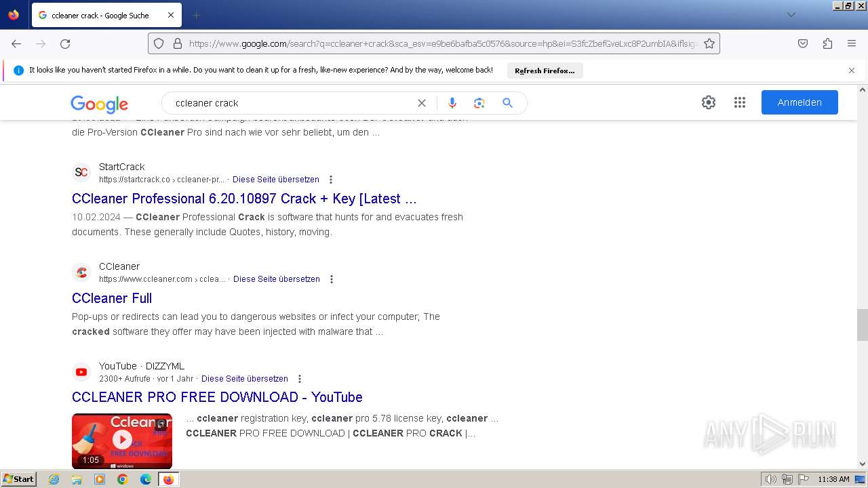
Task: Open CCleaner Professional 6.20.10897 Crack link
Action: (244, 199)
